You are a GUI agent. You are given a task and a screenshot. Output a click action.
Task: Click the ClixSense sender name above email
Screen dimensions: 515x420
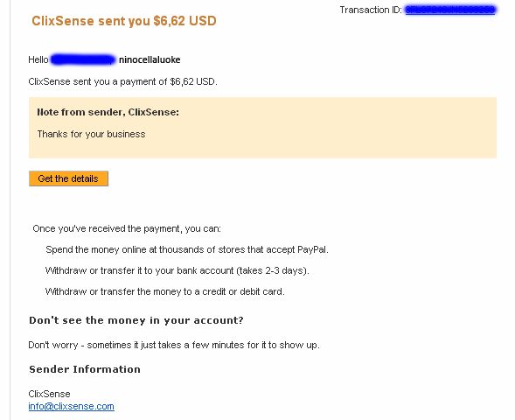tap(49, 394)
